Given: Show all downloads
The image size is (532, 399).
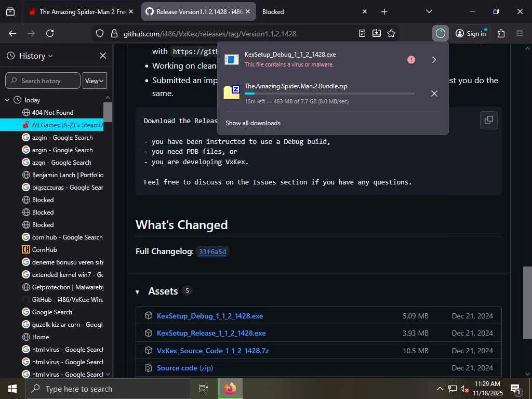Looking at the screenshot, I should click(253, 123).
